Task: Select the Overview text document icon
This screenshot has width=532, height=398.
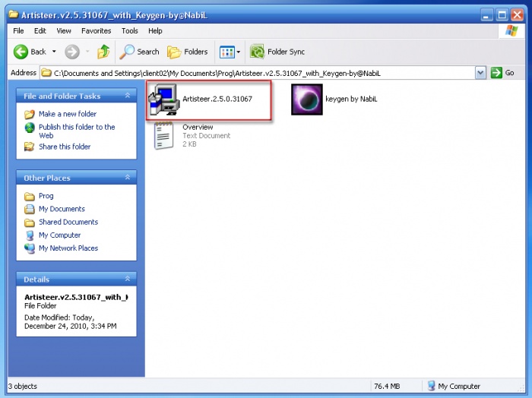Action: pyautogui.click(x=164, y=136)
